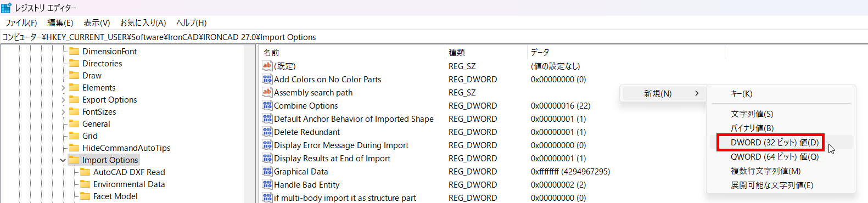Screen dimensions: 868x203
Task: Collapse the Import Options tree node
Action: click(x=63, y=160)
